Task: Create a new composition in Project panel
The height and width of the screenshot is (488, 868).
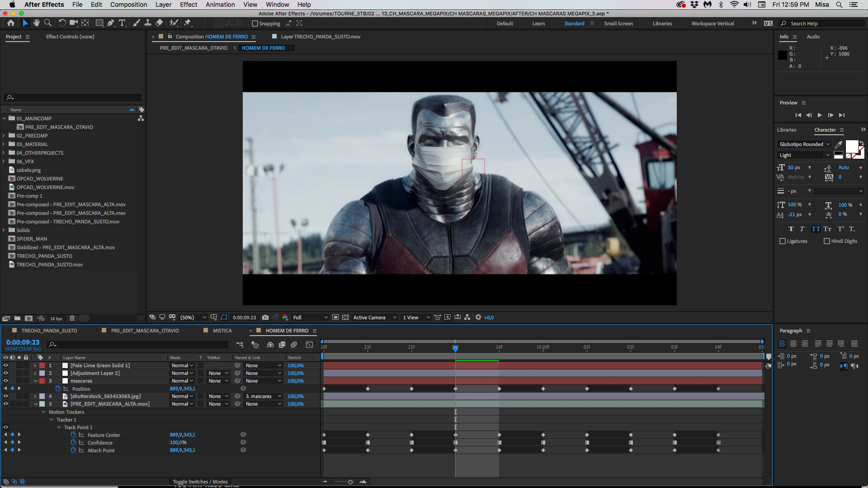Action: [x=28, y=318]
